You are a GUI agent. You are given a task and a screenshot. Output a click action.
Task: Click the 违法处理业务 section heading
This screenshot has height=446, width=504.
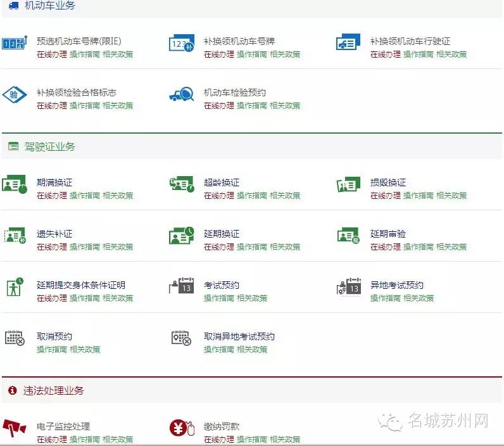54,390
